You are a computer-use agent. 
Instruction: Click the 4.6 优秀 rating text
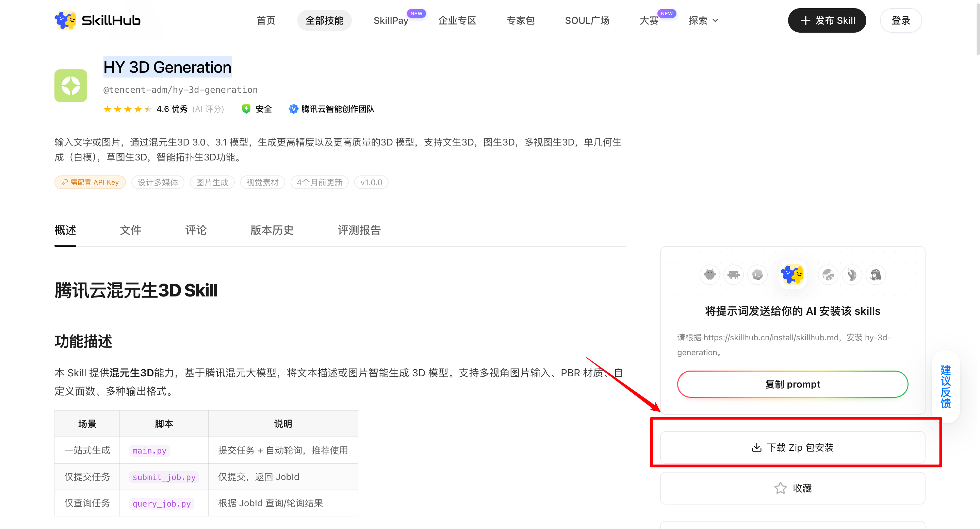pyautogui.click(x=172, y=109)
